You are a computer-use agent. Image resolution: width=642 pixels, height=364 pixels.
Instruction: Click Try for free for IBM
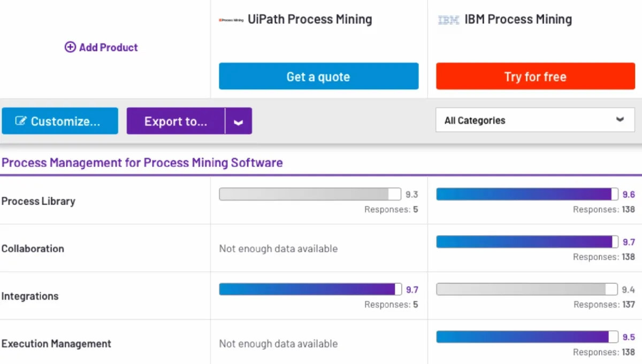point(536,76)
